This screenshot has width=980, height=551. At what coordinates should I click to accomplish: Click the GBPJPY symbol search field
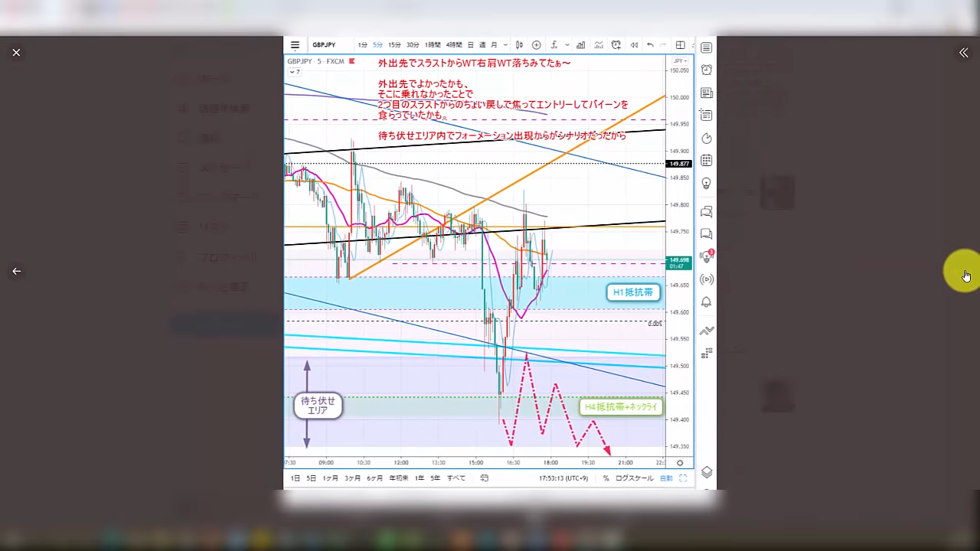point(324,45)
